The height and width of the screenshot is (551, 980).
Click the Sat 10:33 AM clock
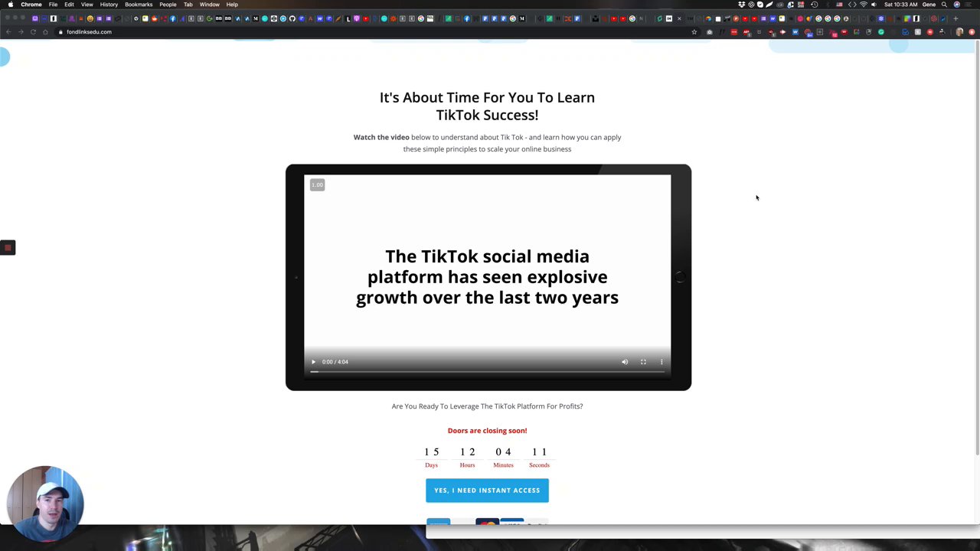point(901,5)
